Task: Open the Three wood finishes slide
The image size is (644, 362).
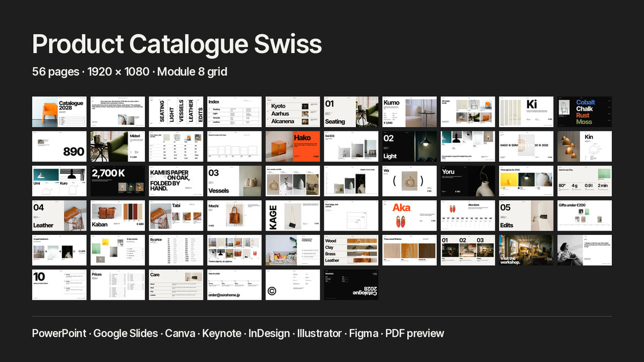Action: tap(409, 250)
